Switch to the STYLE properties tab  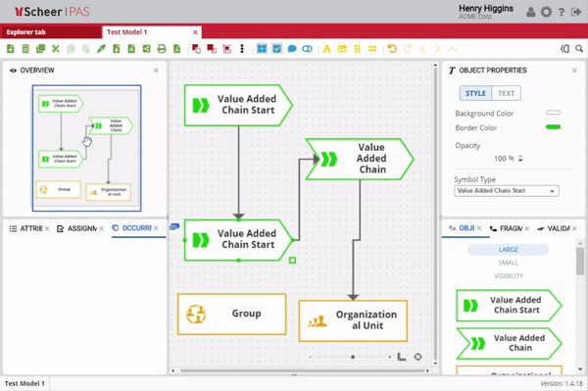tap(475, 93)
